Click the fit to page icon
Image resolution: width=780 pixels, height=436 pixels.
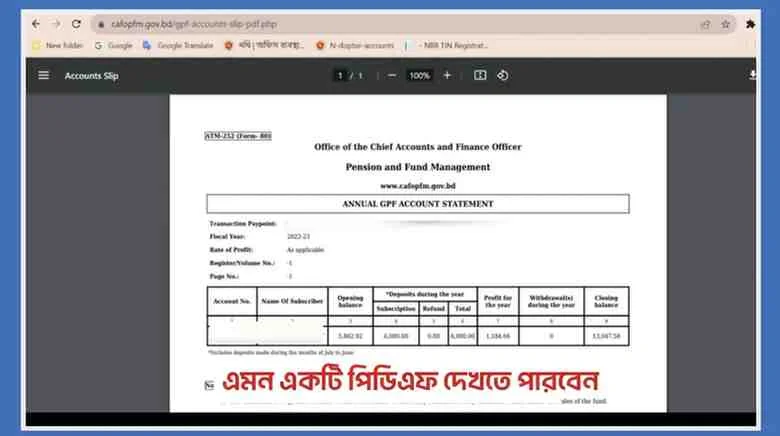click(480, 75)
